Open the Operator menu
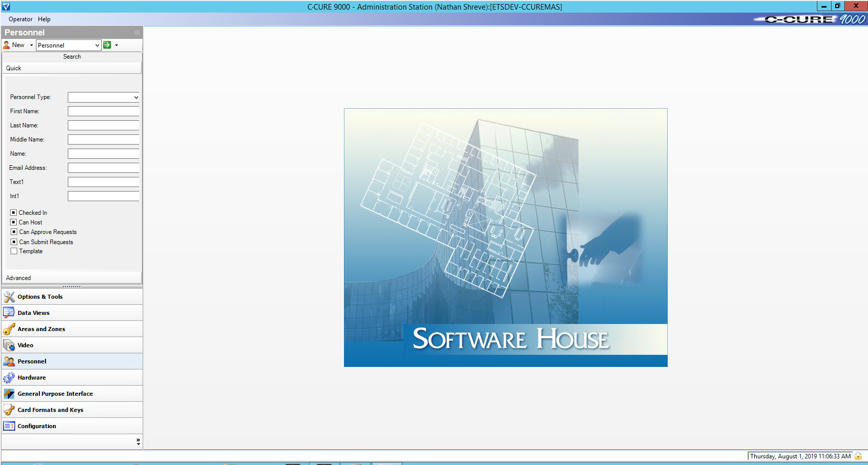This screenshot has height=465, width=868. 20,19
